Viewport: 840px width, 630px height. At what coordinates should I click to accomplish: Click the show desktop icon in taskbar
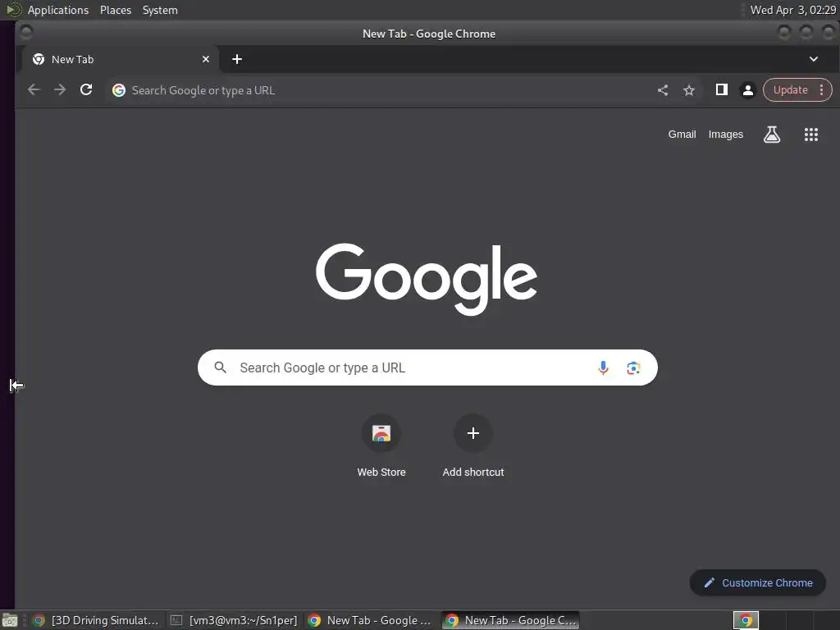click(10, 621)
